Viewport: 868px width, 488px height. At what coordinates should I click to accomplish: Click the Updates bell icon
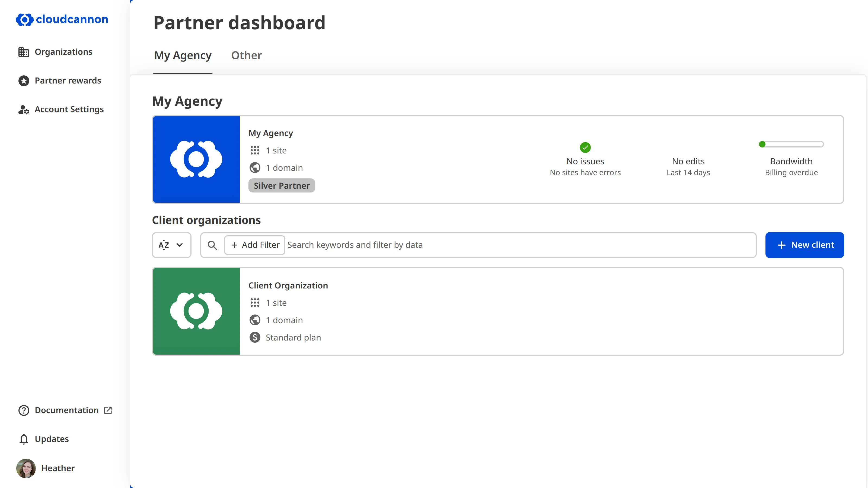pos(24,439)
